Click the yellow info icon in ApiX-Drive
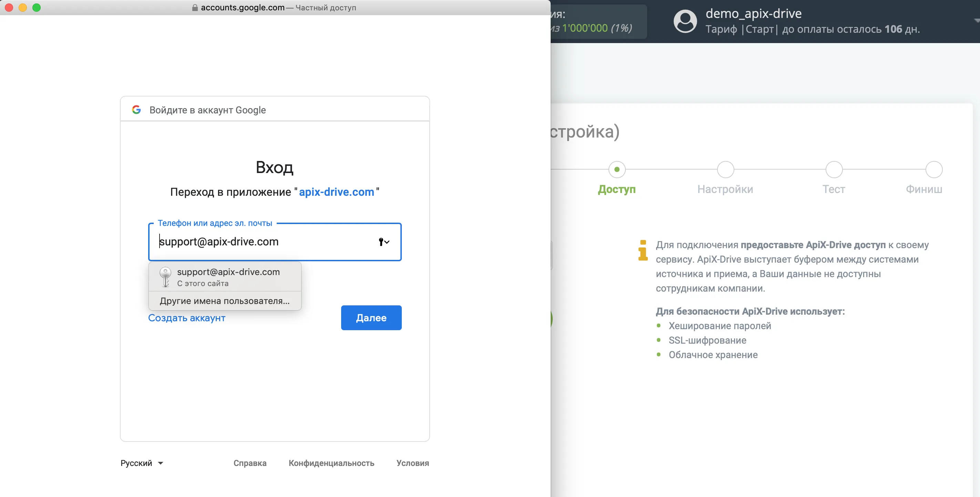The height and width of the screenshot is (497, 980). tap(643, 251)
